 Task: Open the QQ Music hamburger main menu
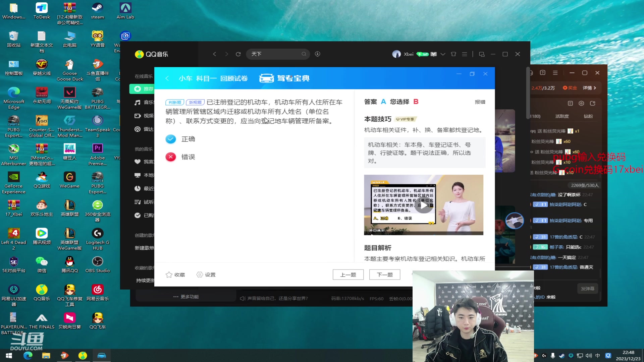465,54
